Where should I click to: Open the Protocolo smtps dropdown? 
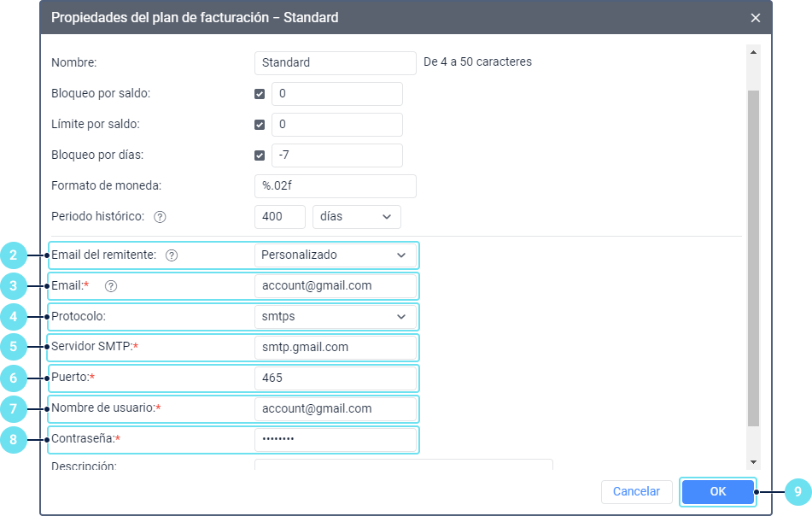[x=335, y=317]
